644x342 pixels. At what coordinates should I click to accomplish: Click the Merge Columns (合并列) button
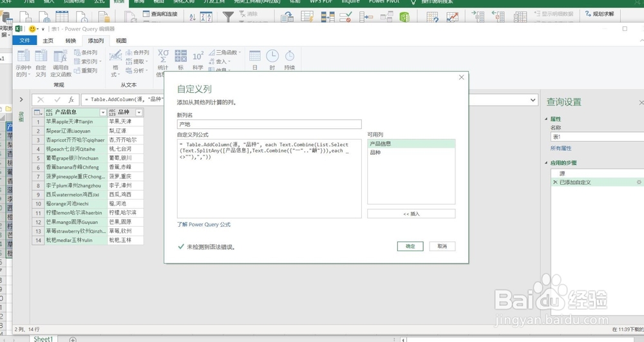137,53
